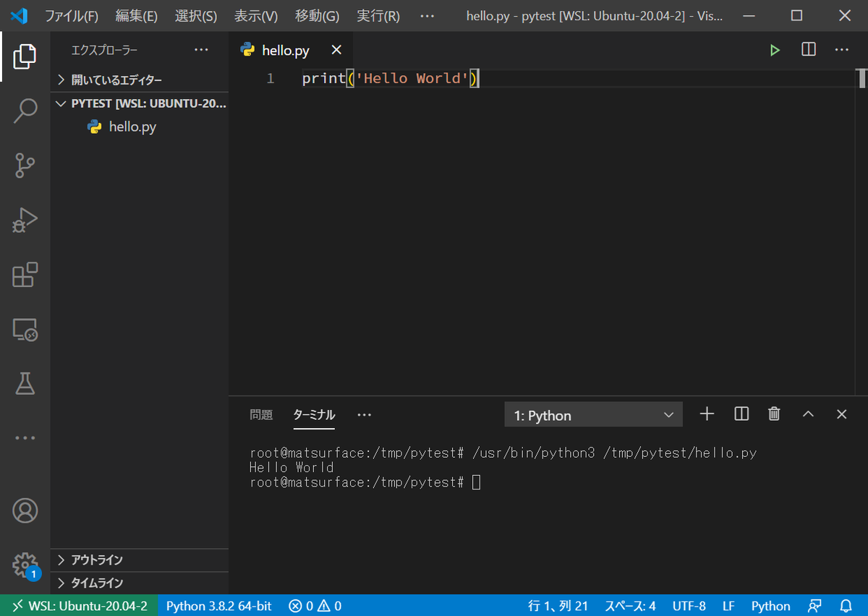
Task: Maximize the panel with up chevron
Action: coord(808,414)
